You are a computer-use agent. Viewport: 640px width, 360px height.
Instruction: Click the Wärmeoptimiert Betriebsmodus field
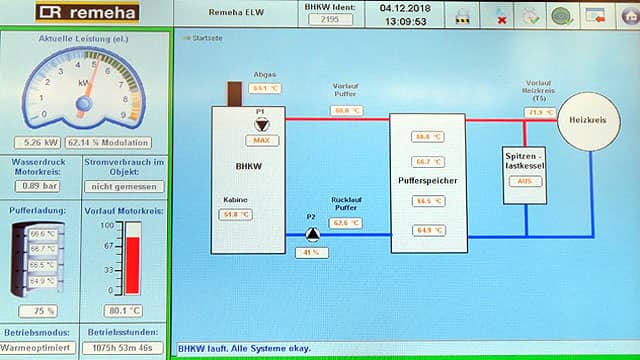click(37, 348)
